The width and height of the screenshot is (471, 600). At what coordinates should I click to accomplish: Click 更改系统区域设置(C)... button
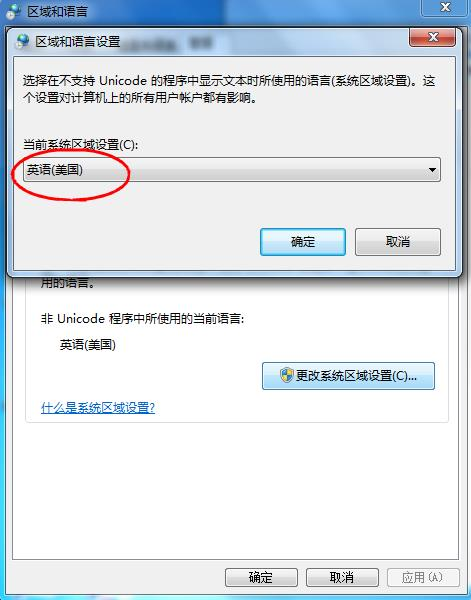[x=348, y=376]
